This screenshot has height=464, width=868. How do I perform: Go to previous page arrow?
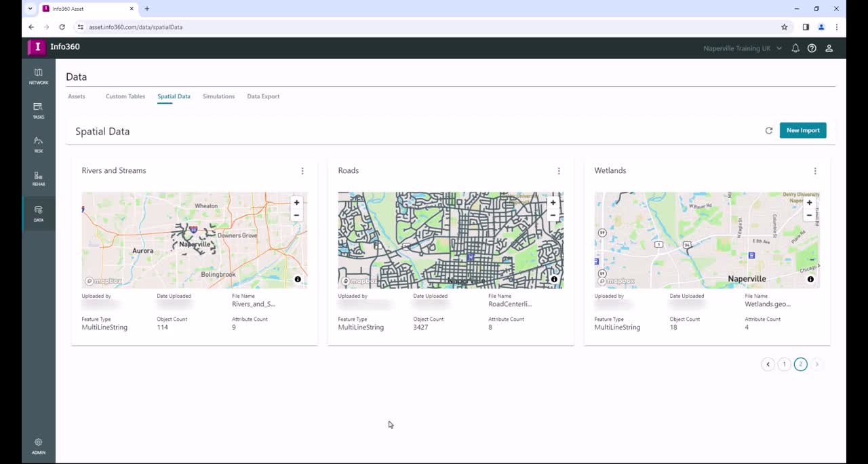point(768,364)
